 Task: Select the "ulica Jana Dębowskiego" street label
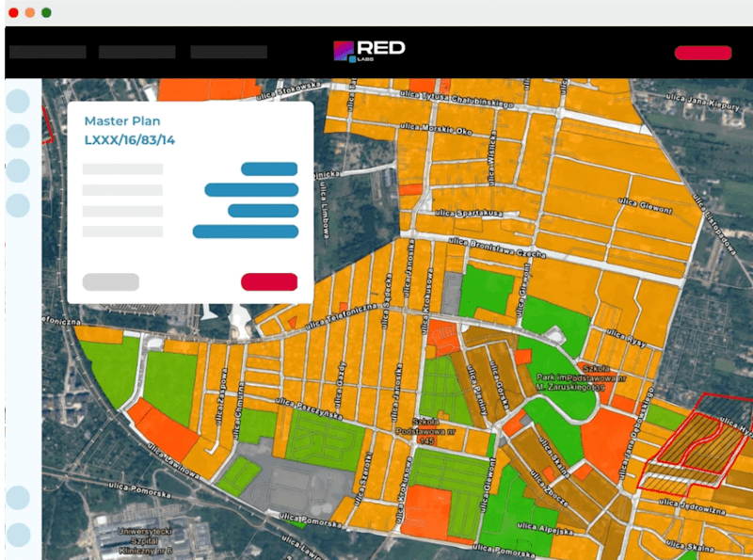[x=636, y=434]
